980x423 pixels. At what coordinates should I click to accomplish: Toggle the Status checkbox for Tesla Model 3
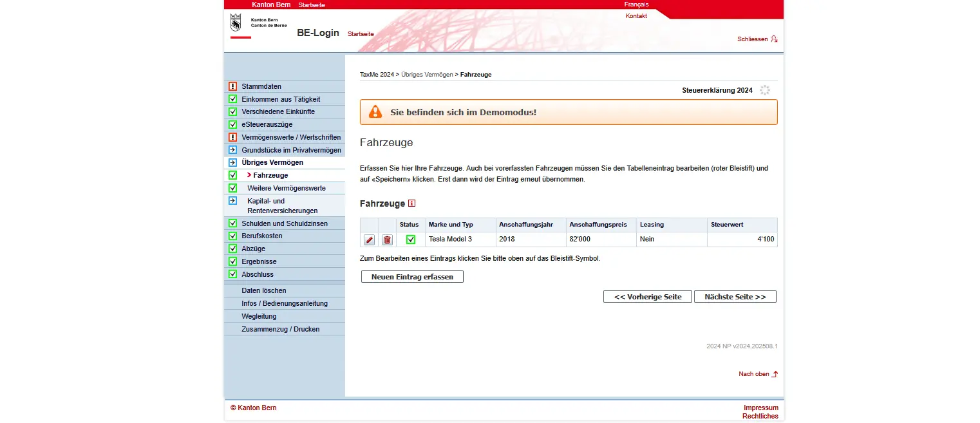pos(410,239)
